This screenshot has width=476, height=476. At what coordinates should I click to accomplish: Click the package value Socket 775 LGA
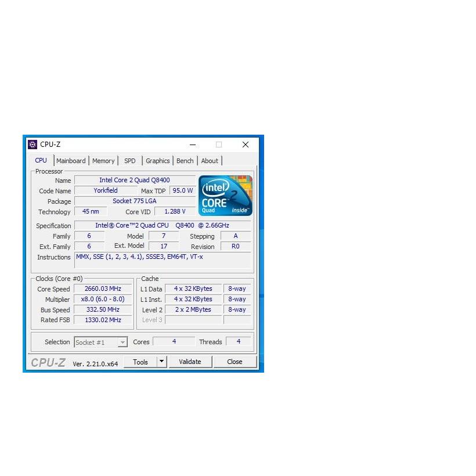pos(135,201)
